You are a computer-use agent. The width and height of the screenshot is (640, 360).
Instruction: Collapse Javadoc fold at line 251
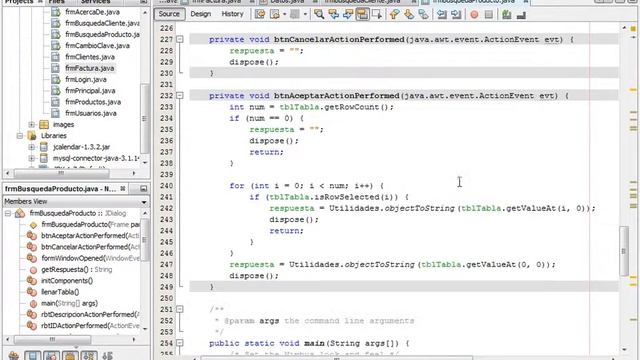coord(180,309)
